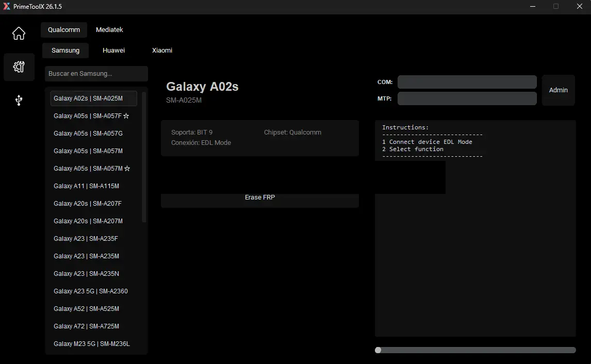The height and width of the screenshot is (364, 591).
Task: Select Galaxy A23 | SM-A235N entry
Action: pos(93,274)
